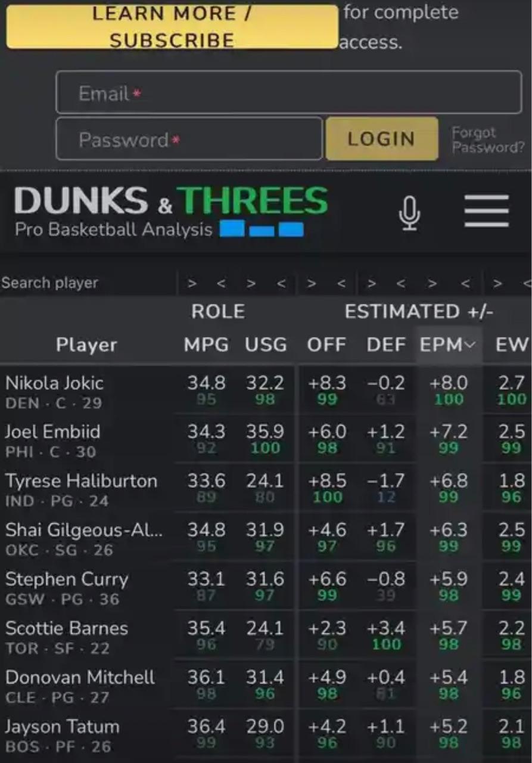Go to Dunks & Threes home logo

[x=171, y=200]
